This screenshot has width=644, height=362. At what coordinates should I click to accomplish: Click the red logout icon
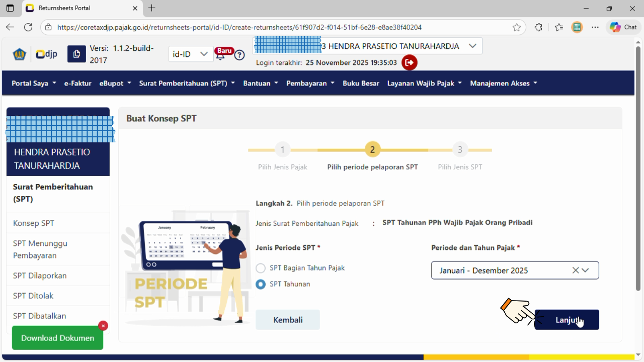tap(409, 63)
